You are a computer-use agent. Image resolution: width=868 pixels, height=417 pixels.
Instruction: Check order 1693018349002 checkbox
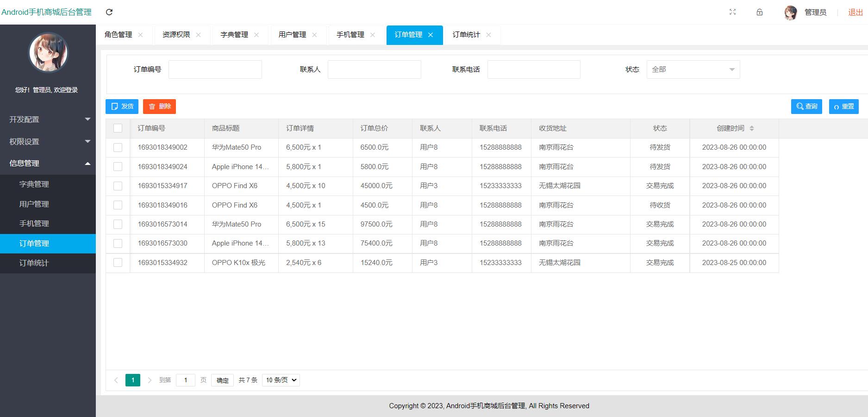[118, 147]
